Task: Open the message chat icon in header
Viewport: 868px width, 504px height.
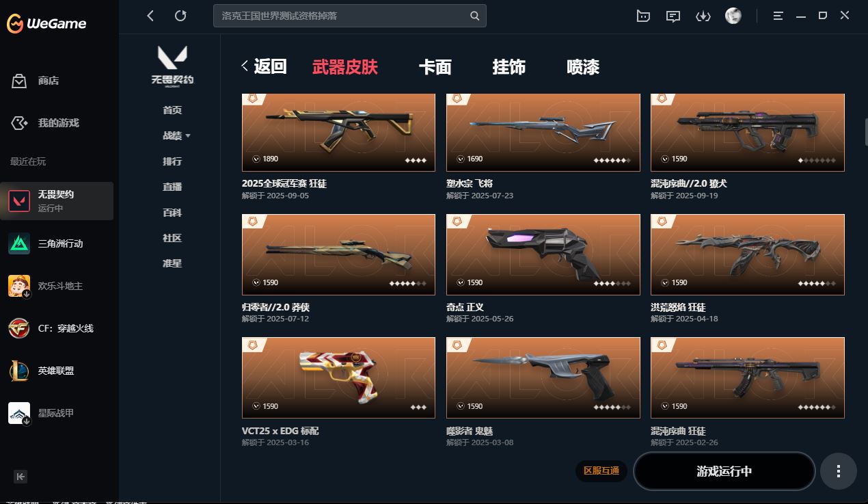Action: point(673,16)
